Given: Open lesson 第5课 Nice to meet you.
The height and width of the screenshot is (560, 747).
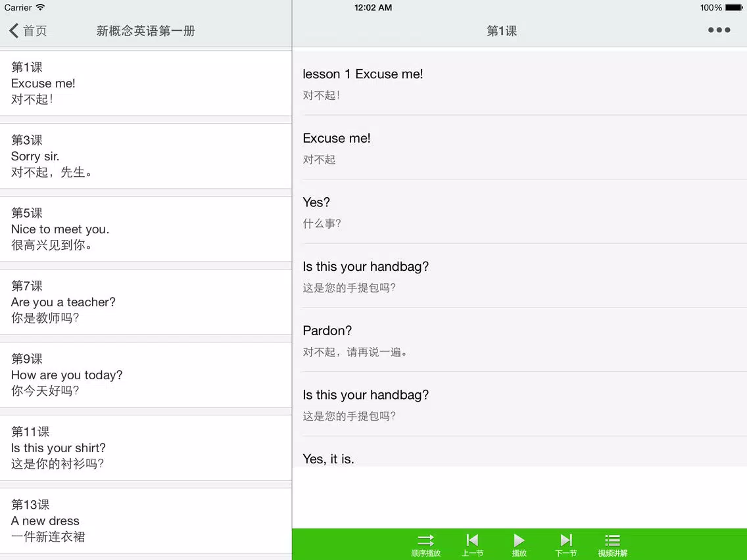Looking at the screenshot, I should point(146,229).
